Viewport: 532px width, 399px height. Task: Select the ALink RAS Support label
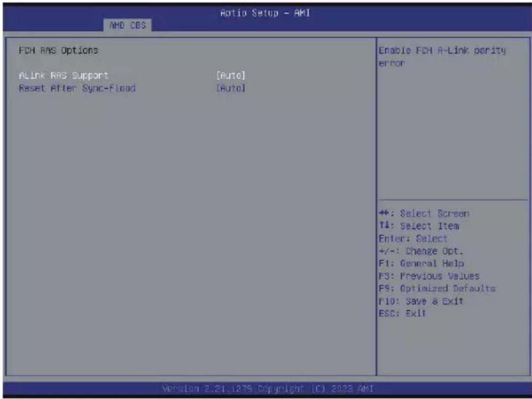point(64,75)
